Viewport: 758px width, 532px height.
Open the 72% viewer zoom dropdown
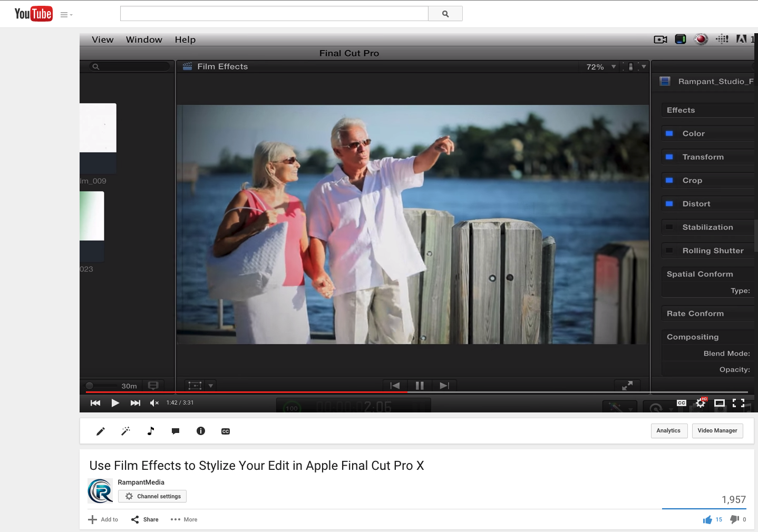(x=601, y=67)
